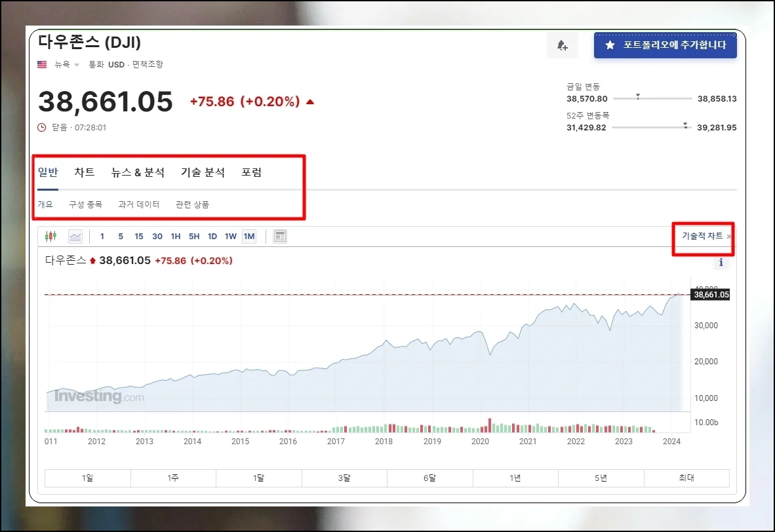
Task: Click the chart info icon
Action: pyautogui.click(x=721, y=263)
